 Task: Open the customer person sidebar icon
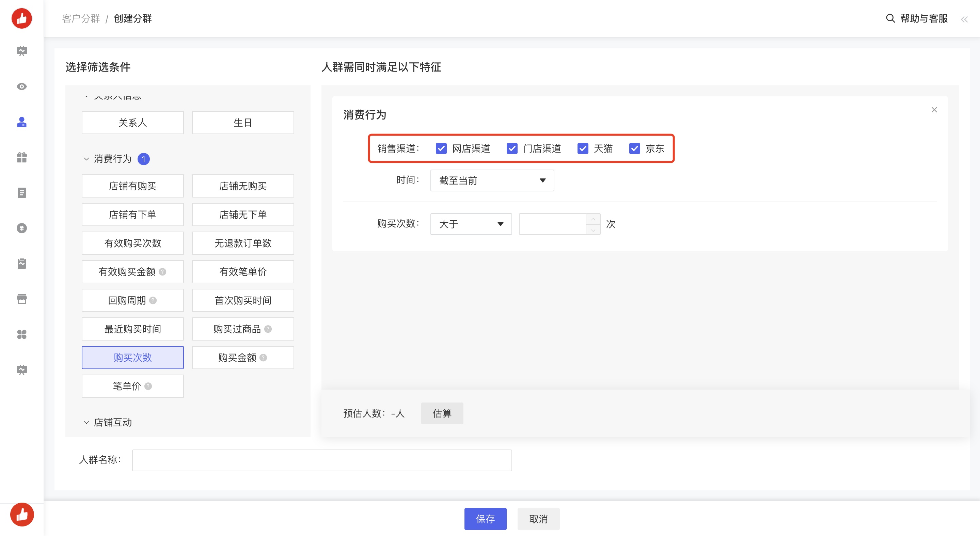[22, 122]
